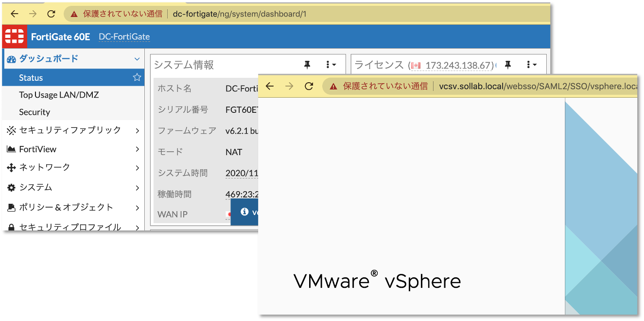This screenshot has height=321, width=644.
Task: Click the セキュリティプロファイル lock icon
Action: coord(11,227)
